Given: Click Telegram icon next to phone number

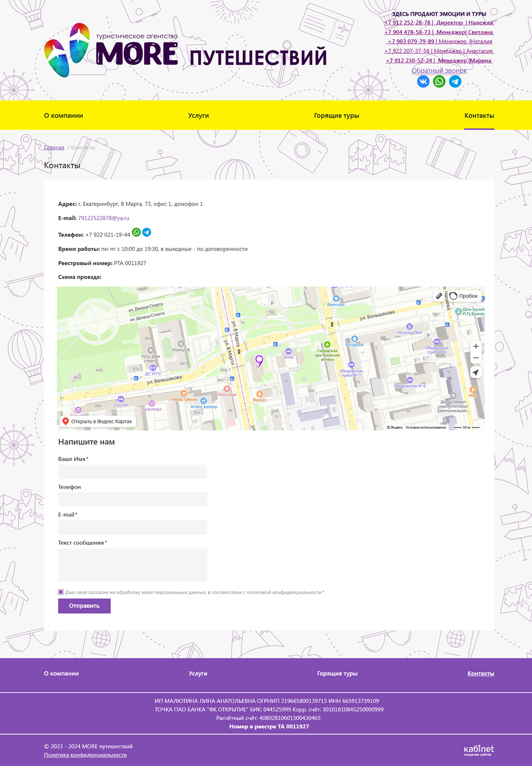Looking at the screenshot, I should pos(147,232).
